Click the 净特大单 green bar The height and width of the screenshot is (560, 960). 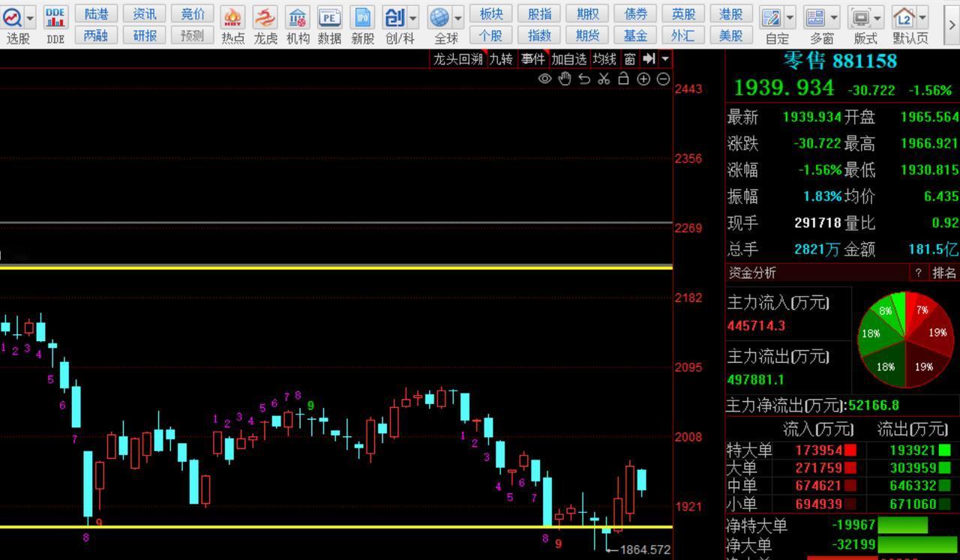click(903, 526)
